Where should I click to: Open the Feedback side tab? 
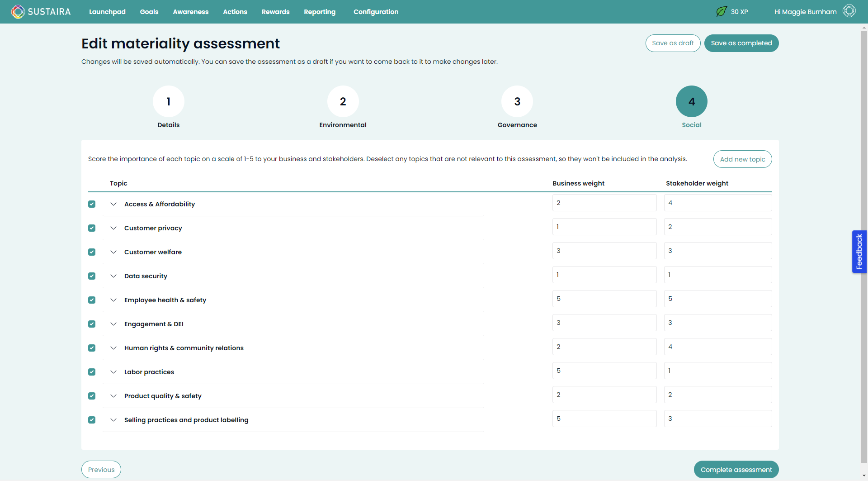[859, 252]
